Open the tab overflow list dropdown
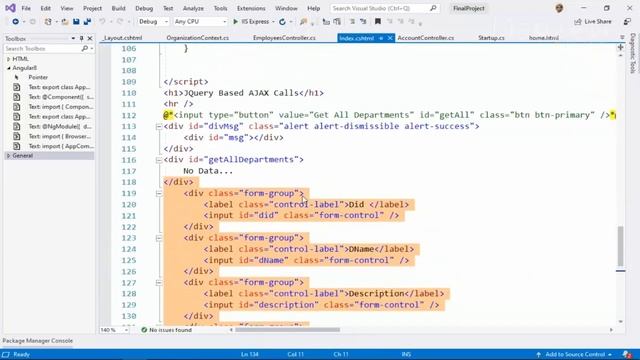The height and width of the screenshot is (360, 640). coord(622,38)
